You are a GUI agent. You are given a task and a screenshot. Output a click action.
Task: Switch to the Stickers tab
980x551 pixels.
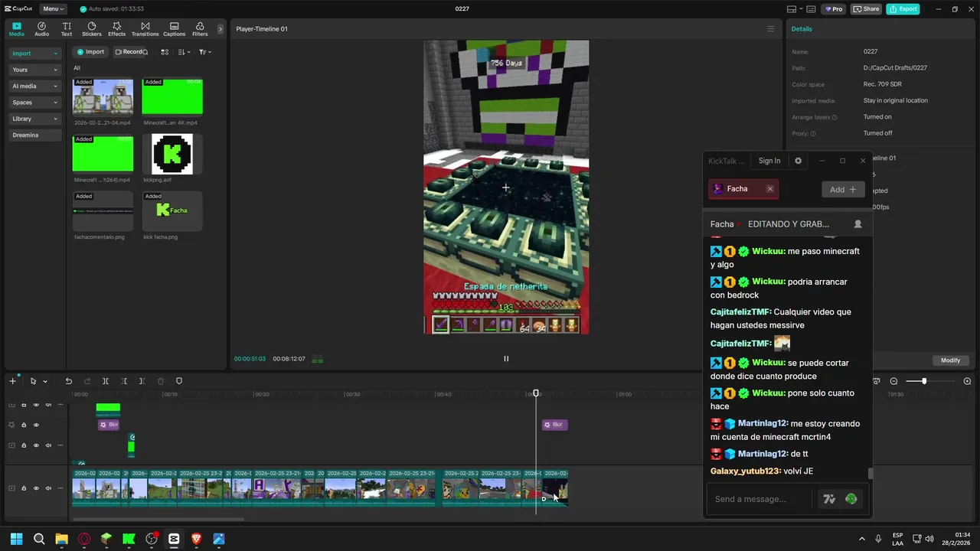click(92, 29)
